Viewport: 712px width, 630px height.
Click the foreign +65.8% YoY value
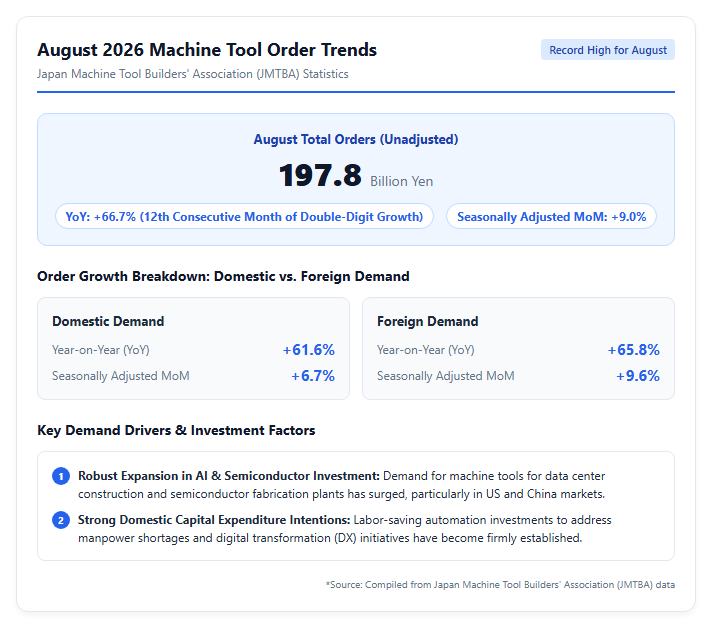click(x=633, y=350)
